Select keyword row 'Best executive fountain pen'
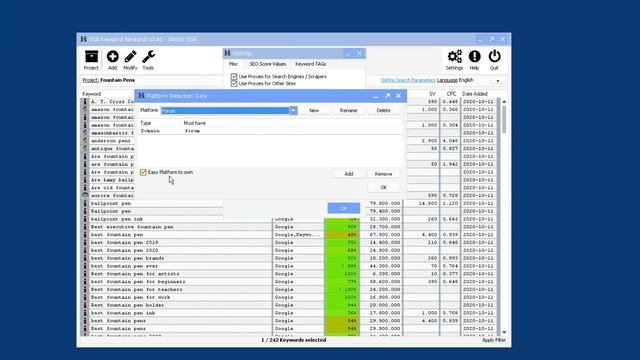The image size is (640, 360). (x=289, y=227)
